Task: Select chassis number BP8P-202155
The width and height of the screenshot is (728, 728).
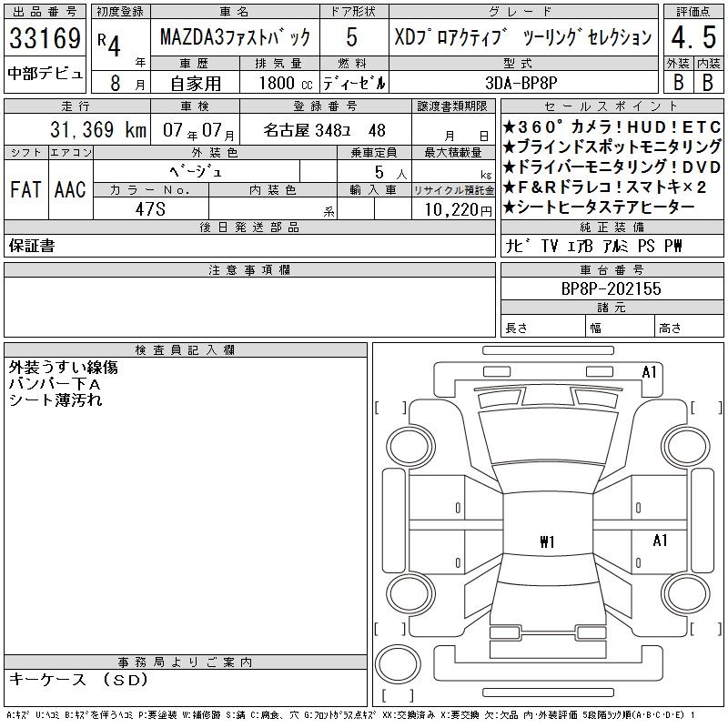Action: 611,288
